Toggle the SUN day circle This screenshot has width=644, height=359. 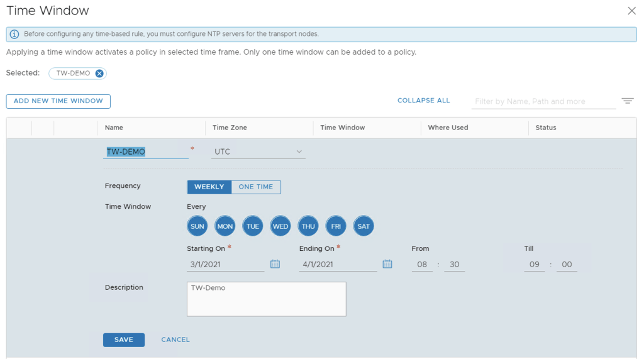pos(197,226)
